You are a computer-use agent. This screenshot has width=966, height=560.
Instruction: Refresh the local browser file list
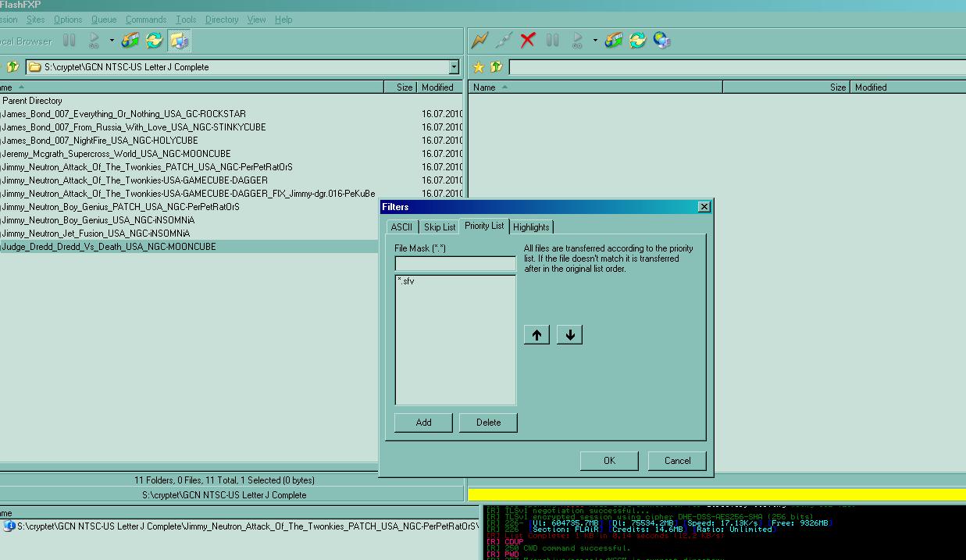click(155, 41)
